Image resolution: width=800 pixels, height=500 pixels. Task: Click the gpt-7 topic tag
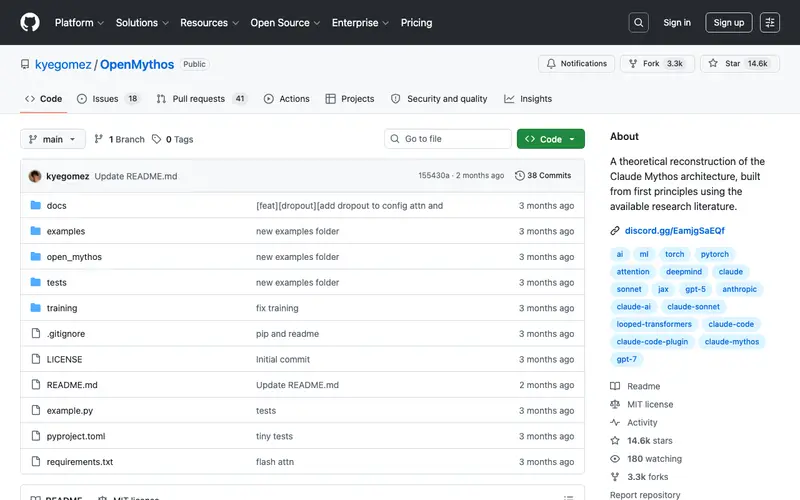coord(627,359)
